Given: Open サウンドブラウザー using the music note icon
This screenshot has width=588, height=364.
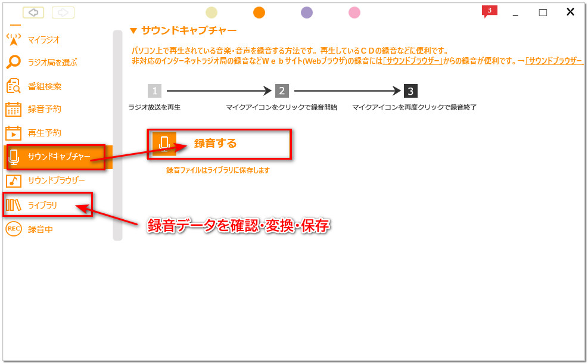Looking at the screenshot, I should point(15,180).
